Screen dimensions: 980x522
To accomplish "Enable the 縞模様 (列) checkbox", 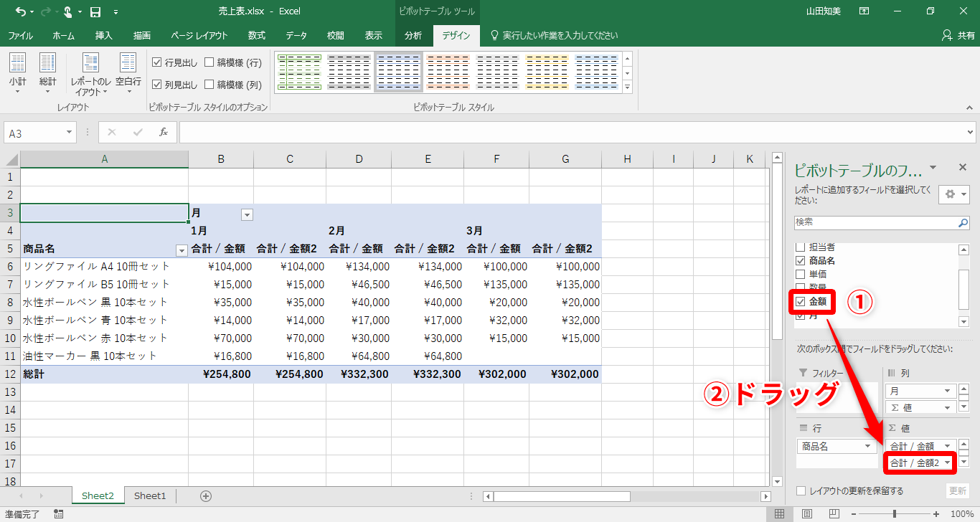I will [209, 85].
